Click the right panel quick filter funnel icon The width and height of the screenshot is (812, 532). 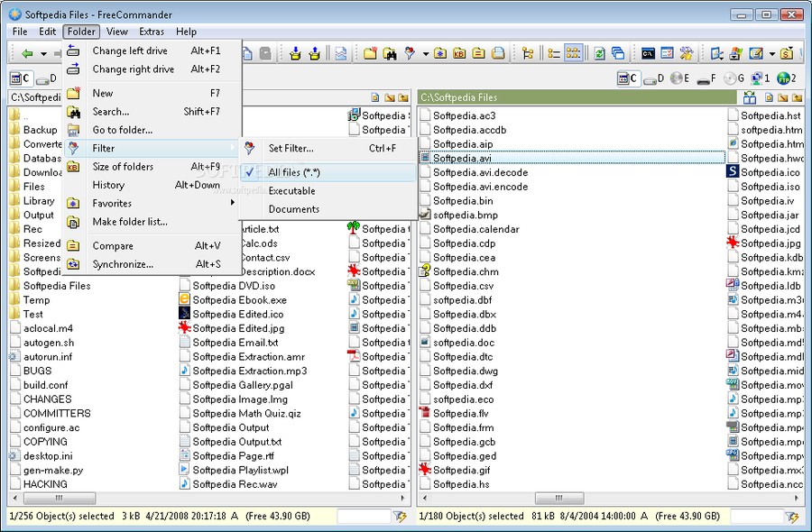792,516
